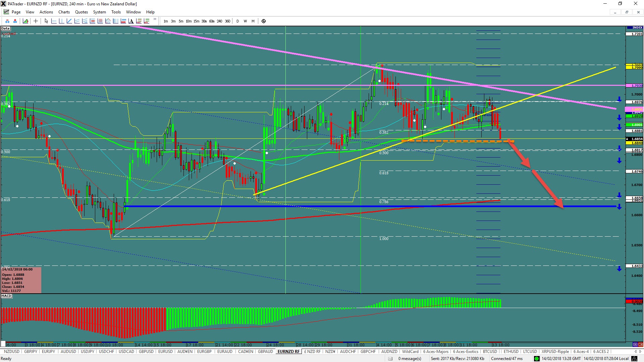The width and height of the screenshot is (644, 362).
Task: Restore the inner chart window
Action: coord(627,12)
